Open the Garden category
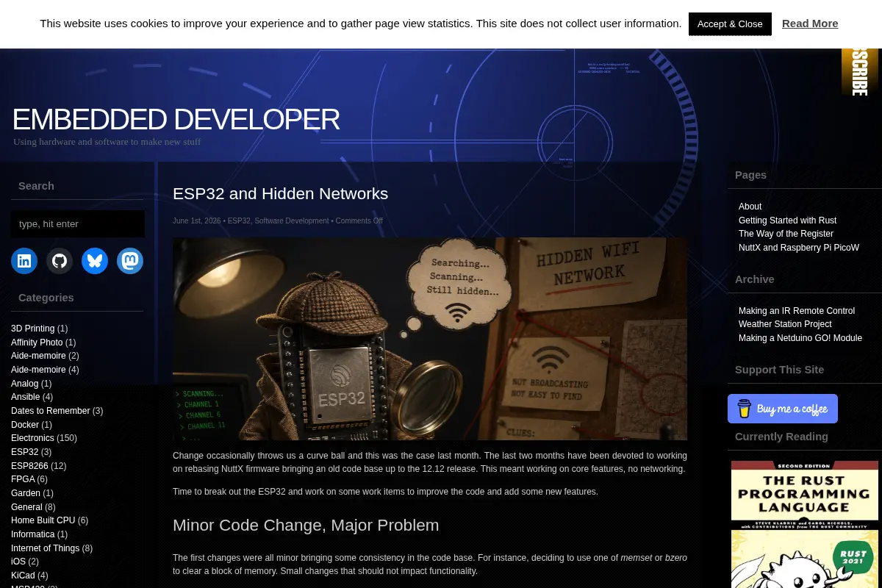The width and height of the screenshot is (882, 588). 26,493
